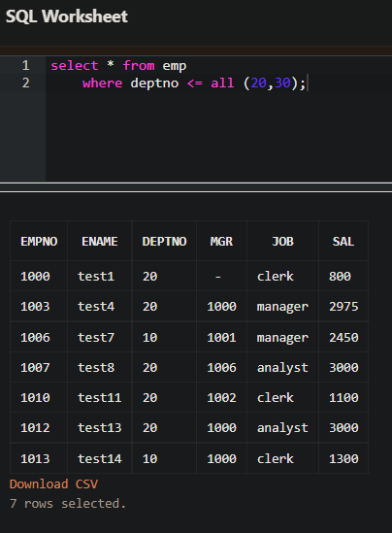The height and width of the screenshot is (533, 392).
Task: Select the test11 name cell
Action: pos(100,397)
